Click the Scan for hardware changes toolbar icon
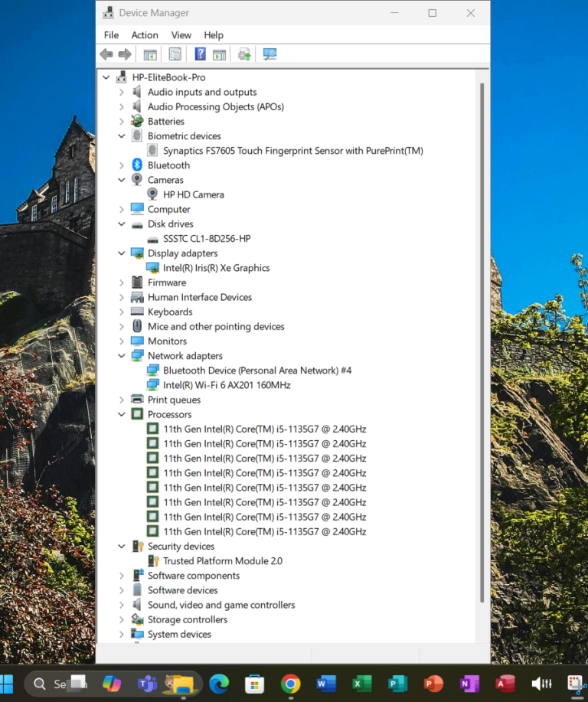588x702 pixels. point(269,54)
